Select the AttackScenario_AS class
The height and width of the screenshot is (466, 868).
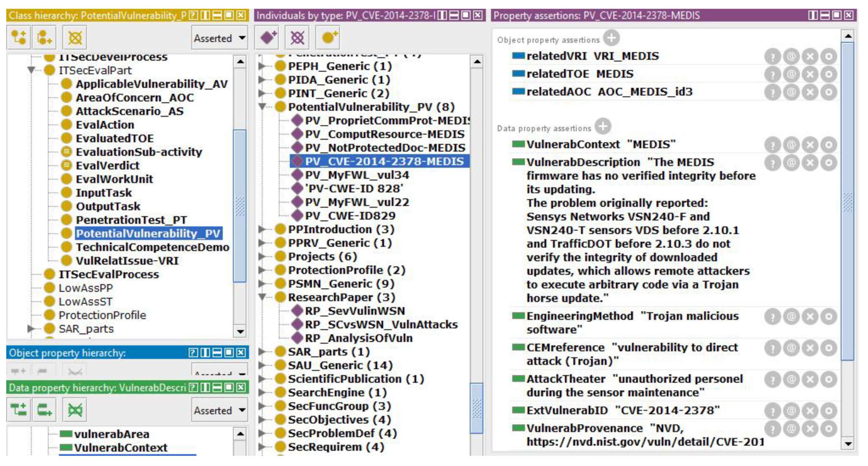pyautogui.click(x=130, y=111)
